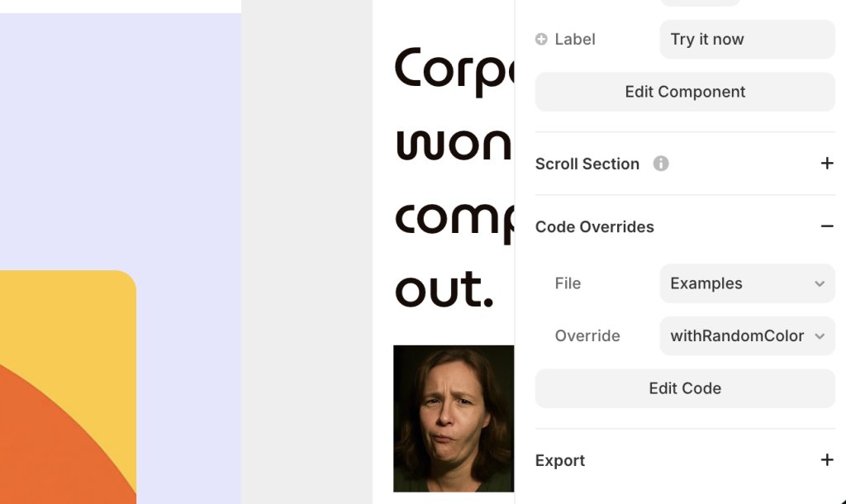Image resolution: width=846 pixels, height=504 pixels.
Task: Select the woman's face photo on canvas
Action: click(453, 418)
